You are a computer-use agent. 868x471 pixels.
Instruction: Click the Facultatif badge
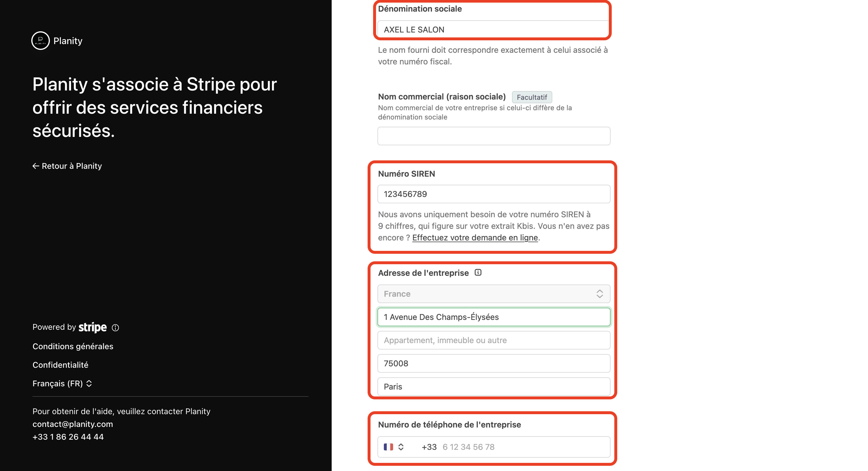532,97
